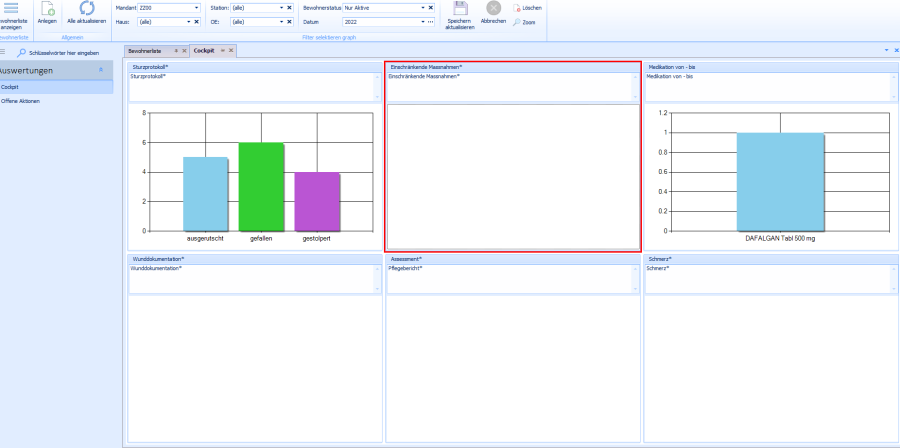Open the Station dropdown
Viewport: 900px width, 448px height.
tap(281, 8)
